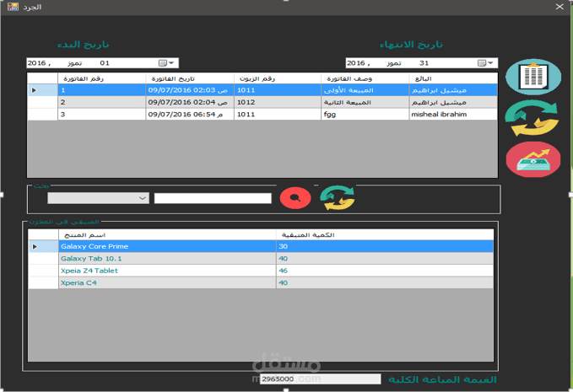Click the red search magnifier button
Screen dimensions: 573x392
(295, 198)
